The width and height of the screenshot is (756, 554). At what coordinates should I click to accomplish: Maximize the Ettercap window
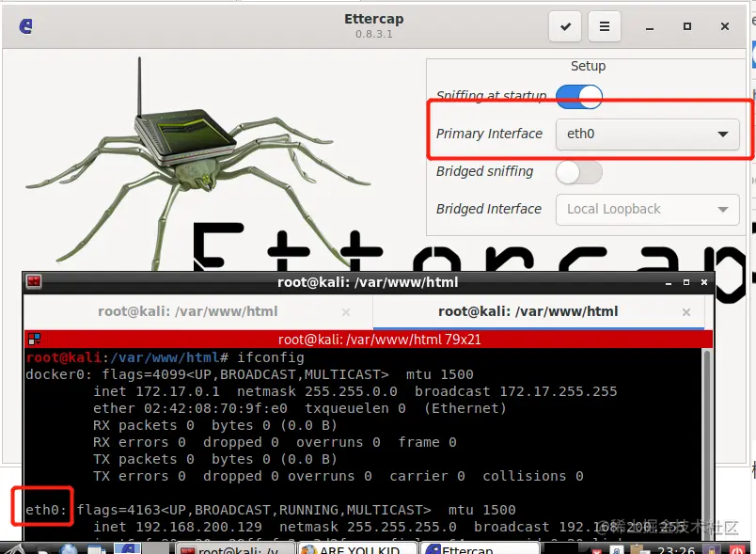(x=687, y=26)
